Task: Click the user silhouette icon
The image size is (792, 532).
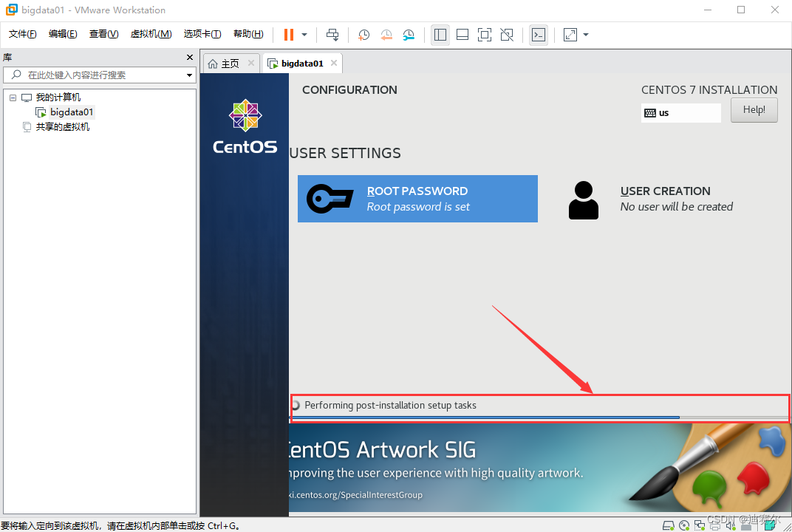Action: coord(584,200)
